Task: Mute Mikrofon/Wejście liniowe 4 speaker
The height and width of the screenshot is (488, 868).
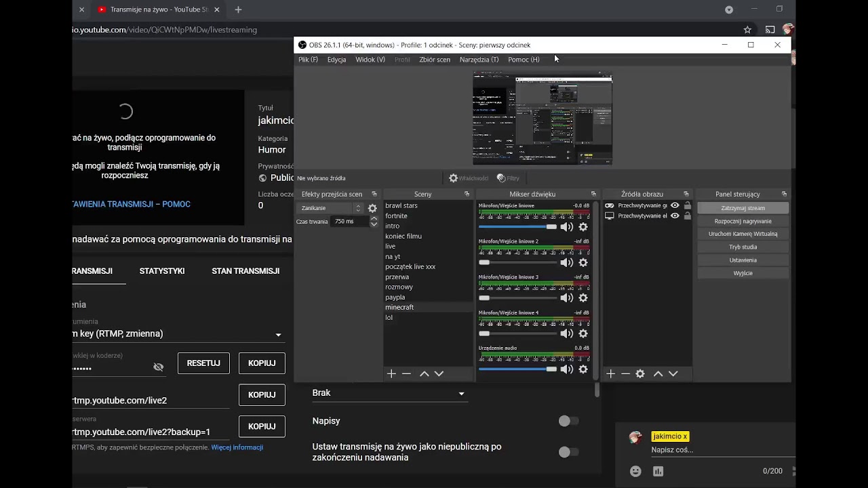Action: [567, 333]
